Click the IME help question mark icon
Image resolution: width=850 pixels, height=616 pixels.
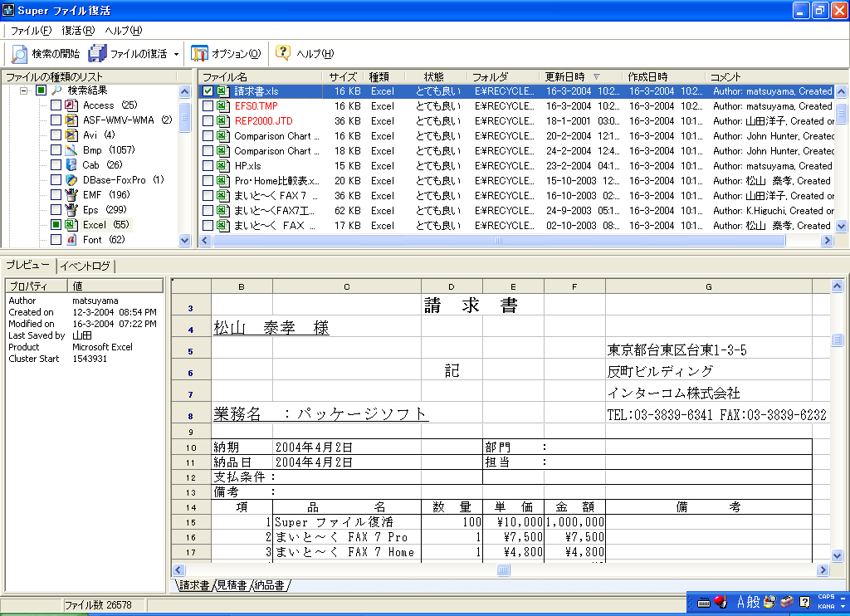point(805,602)
